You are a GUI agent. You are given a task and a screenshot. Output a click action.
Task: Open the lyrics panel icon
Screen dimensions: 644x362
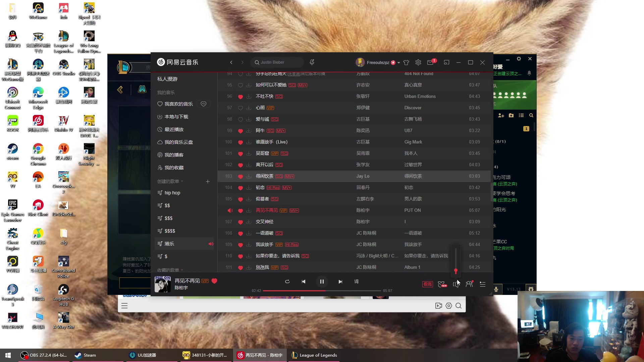tap(356, 282)
